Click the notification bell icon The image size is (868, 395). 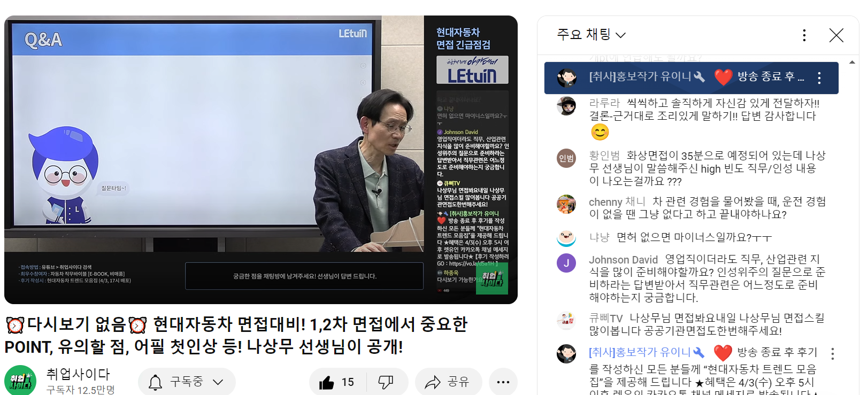[155, 382]
